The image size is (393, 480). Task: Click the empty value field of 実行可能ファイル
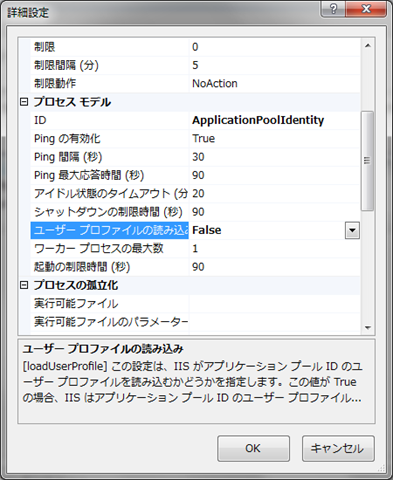[x=275, y=304]
